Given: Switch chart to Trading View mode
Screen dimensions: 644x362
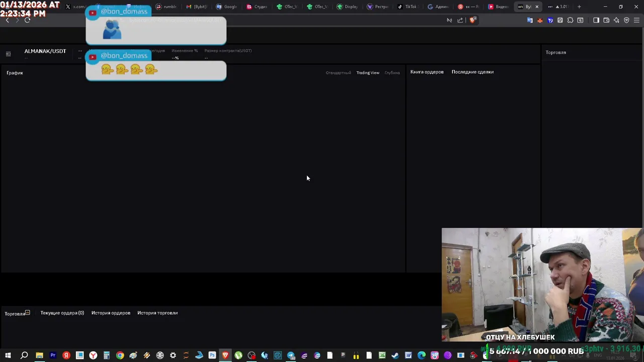Looking at the screenshot, I should (368, 73).
